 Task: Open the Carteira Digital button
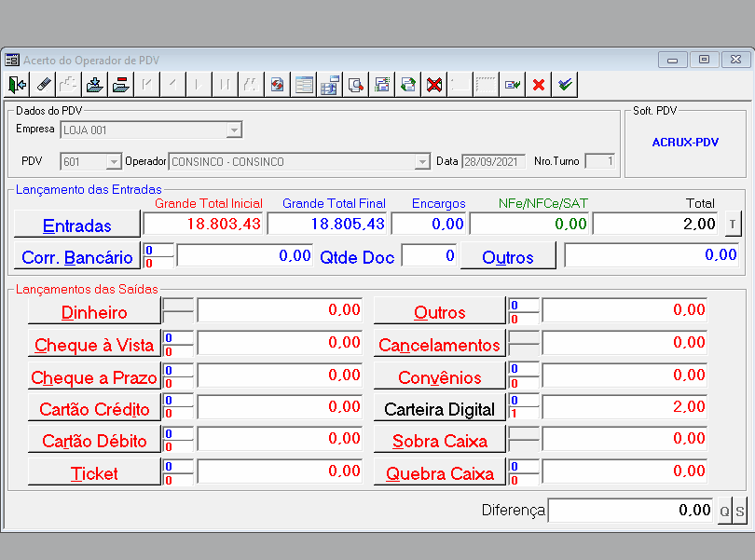(x=440, y=408)
